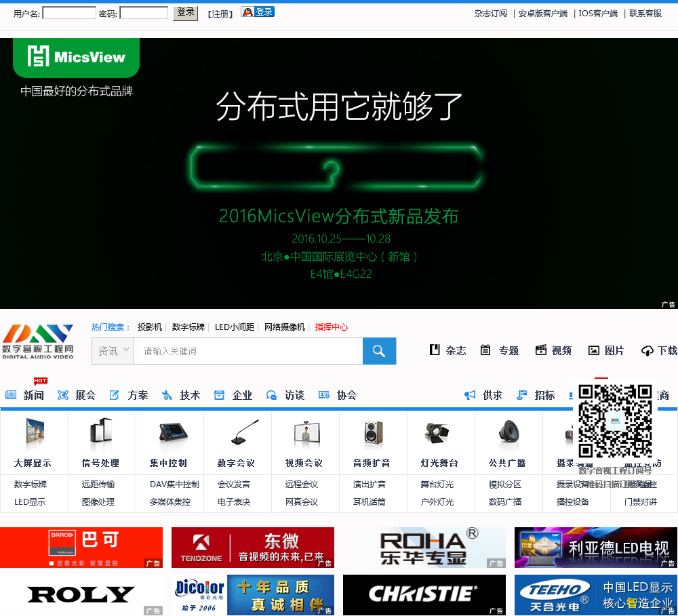Select hot search term LED小间距
This screenshot has width=678, height=616.
click(x=235, y=327)
